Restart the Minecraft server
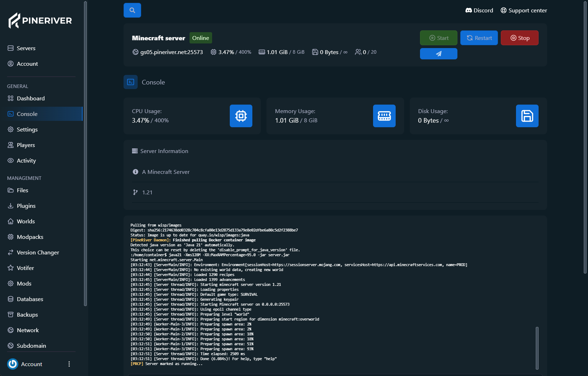Image resolution: width=588 pixels, height=376 pixels. click(479, 38)
